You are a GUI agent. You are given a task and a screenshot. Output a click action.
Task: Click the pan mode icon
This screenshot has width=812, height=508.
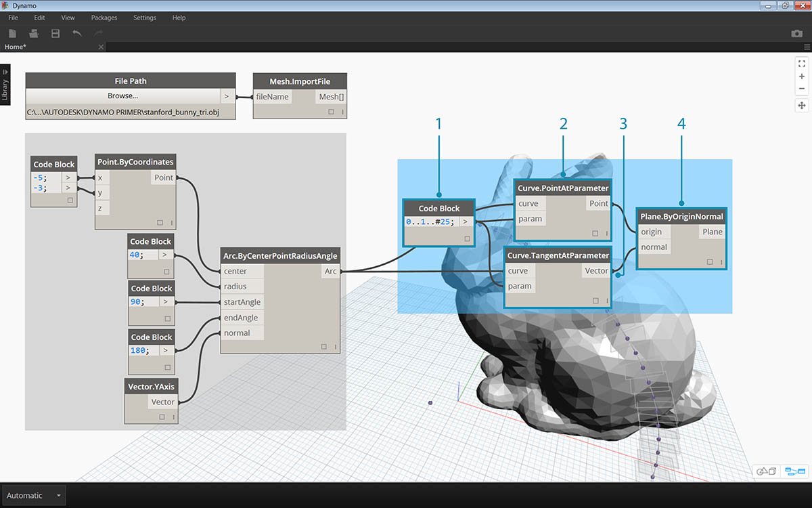pyautogui.click(x=802, y=106)
